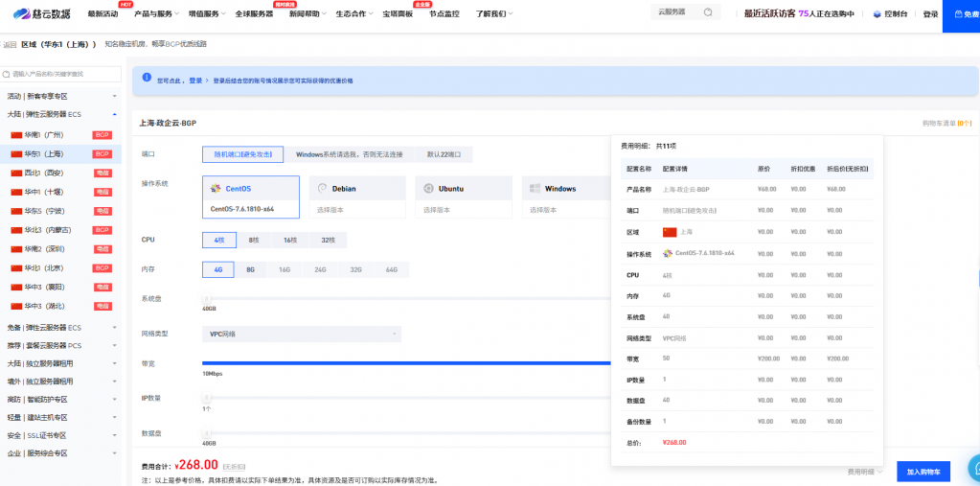Click the search magnifier icon in header
Viewport: 980px width, 486px height.
[708, 12]
